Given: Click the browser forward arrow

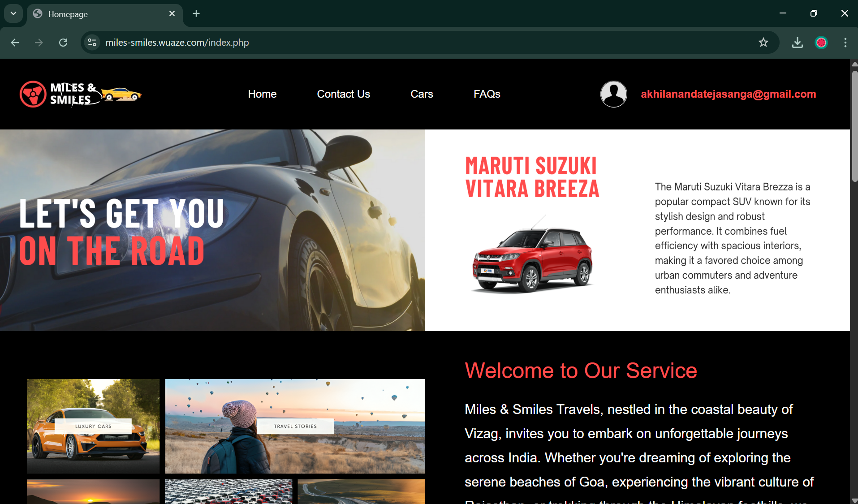Looking at the screenshot, I should coord(39,43).
